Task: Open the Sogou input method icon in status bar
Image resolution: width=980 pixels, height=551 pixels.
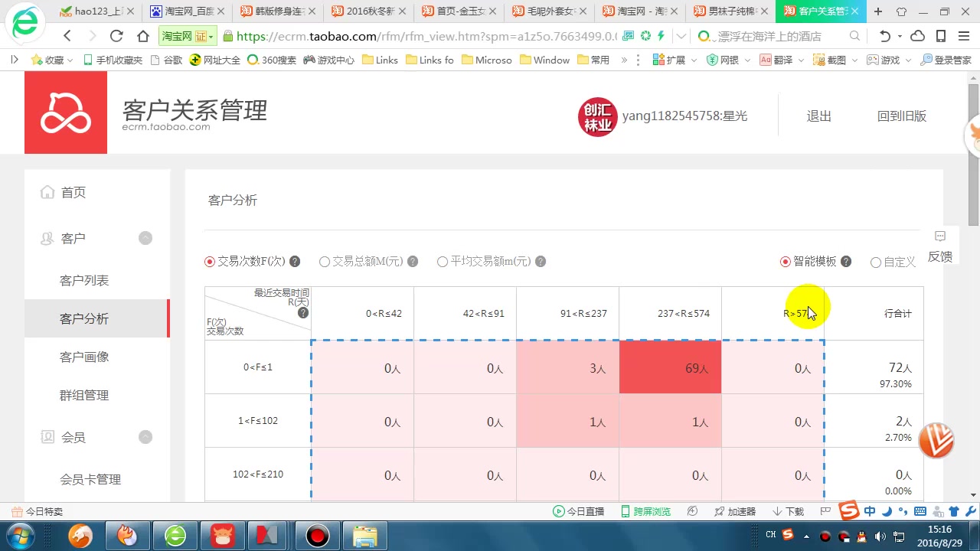Action: pyautogui.click(x=848, y=510)
